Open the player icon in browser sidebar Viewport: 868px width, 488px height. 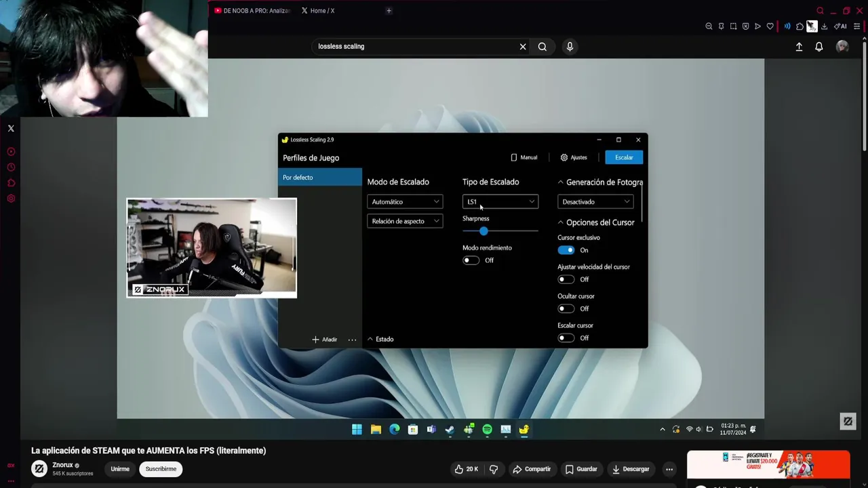coord(11,152)
